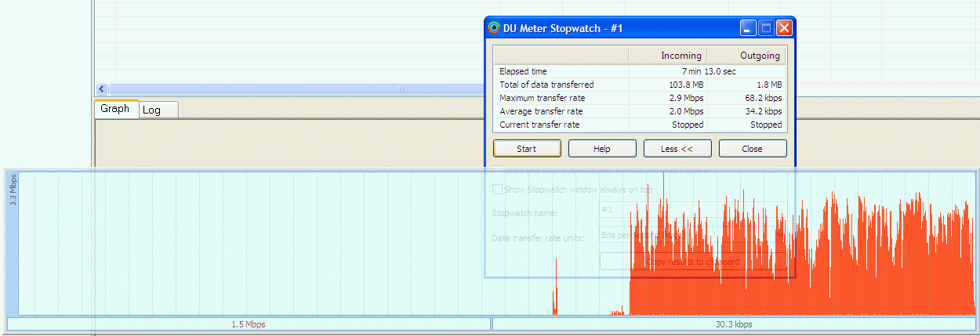This screenshot has width=980, height=336.
Task: Click the Close button next to Less <<
Action: (753, 149)
